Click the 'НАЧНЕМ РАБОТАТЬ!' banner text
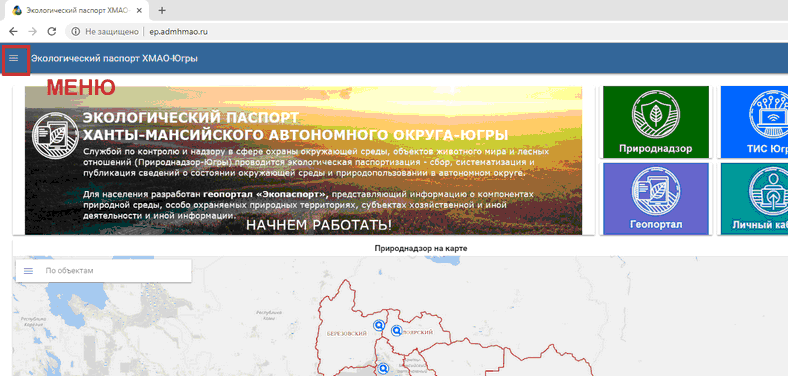The height and width of the screenshot is (376, 788). [x=319, y=226]
